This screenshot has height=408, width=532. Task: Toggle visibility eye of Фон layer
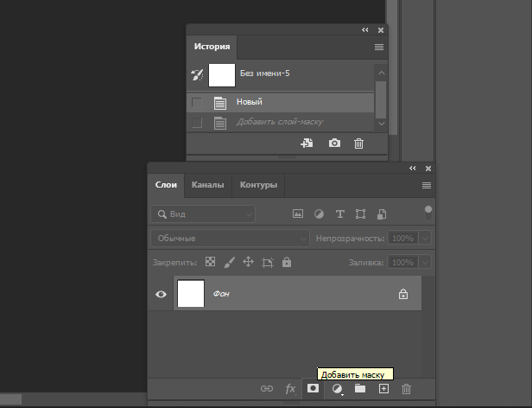tap(161, 294)
